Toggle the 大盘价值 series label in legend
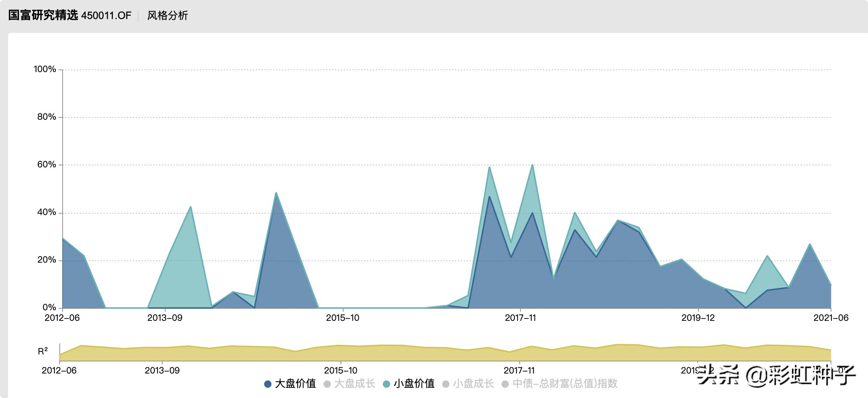This screenshot has height=398, width=868. click(295, 384)
